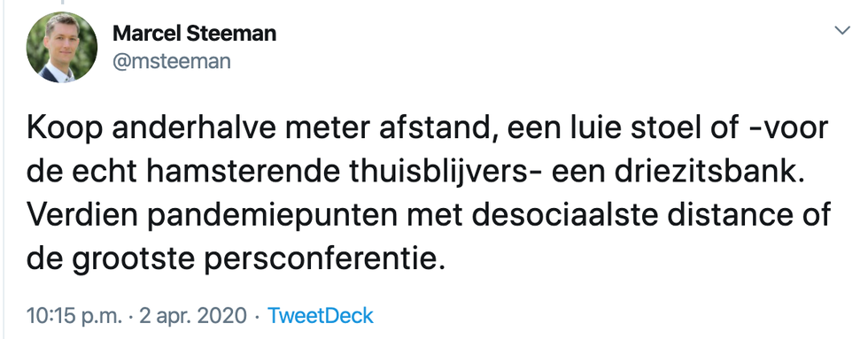Screen dimensions: 868x339
Task: Open Marcel Steeman's profile picture
Action: (62, 48)
